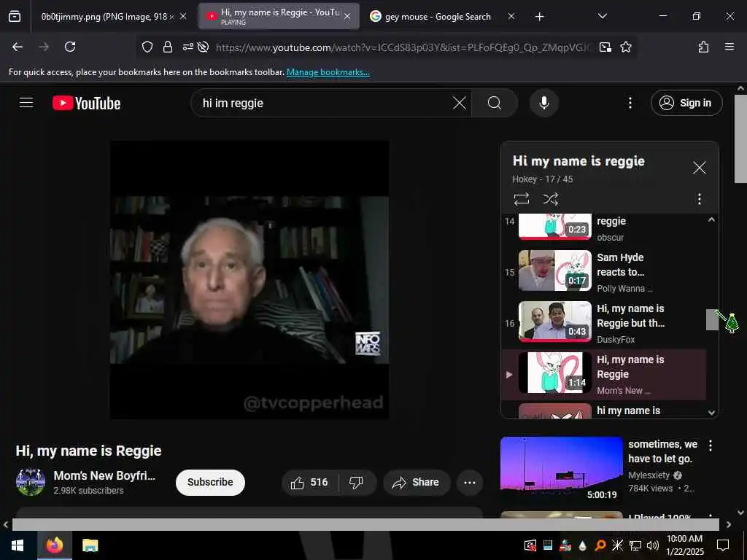Close the Google Search tab
The image size is (747, 560).
point(511,17)
